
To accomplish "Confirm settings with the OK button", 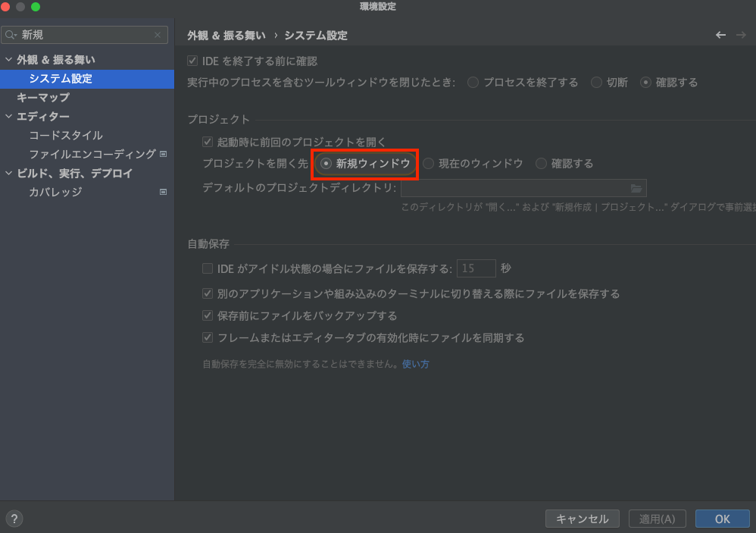I will click(x=722, y=519).
